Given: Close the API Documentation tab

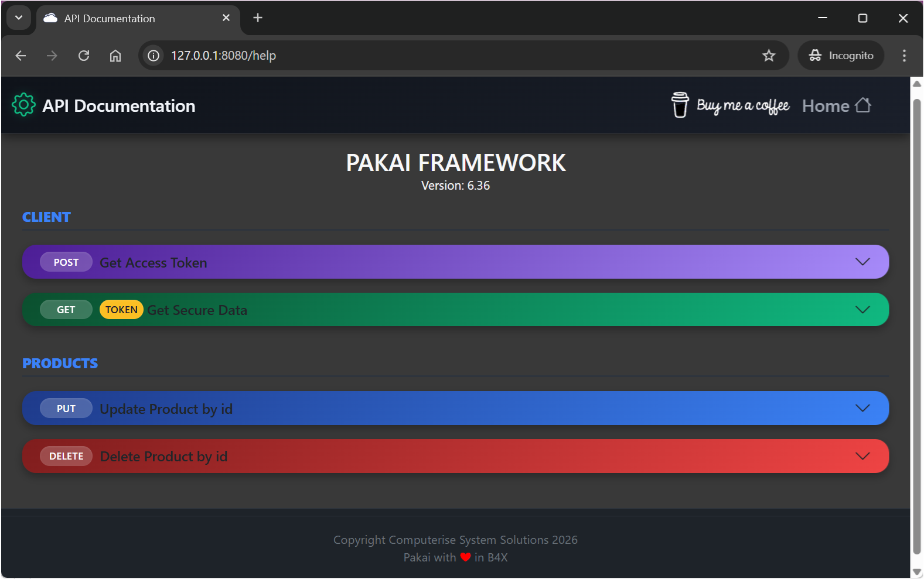Looking at the screenshot, I should 226,18.
